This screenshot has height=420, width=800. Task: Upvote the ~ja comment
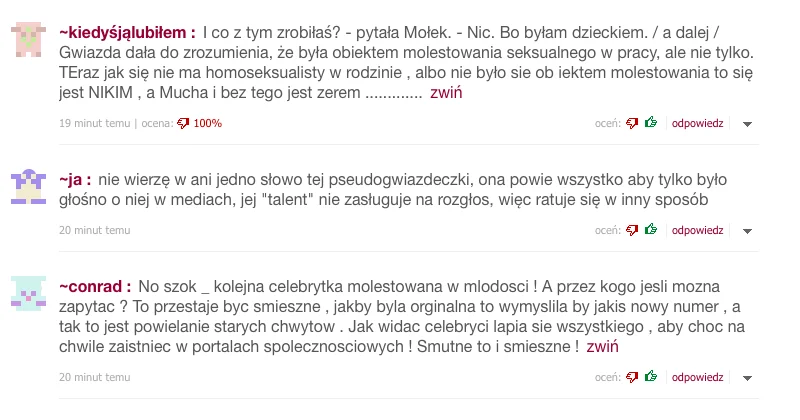click(x=651, y=229)
